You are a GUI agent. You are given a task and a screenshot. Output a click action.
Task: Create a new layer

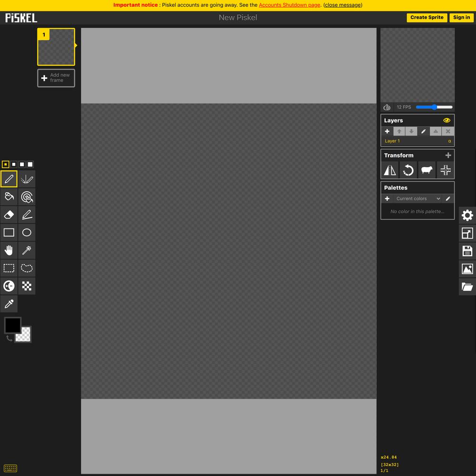coord(387,131)
